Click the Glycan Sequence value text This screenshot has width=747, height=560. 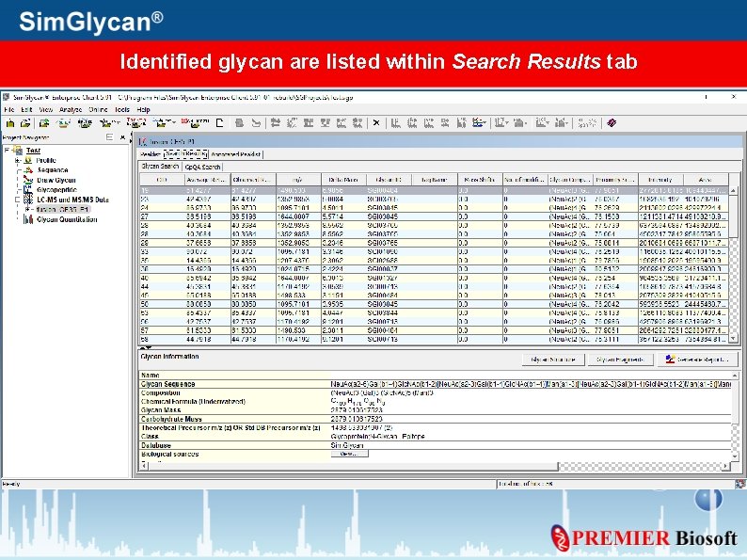pyautogui.click(x=531, y=384)
